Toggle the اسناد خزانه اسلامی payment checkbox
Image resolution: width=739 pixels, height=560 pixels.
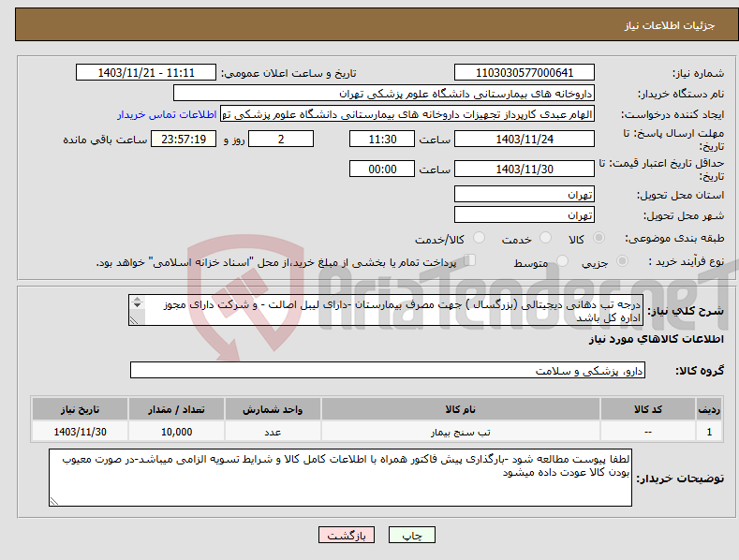469,260
